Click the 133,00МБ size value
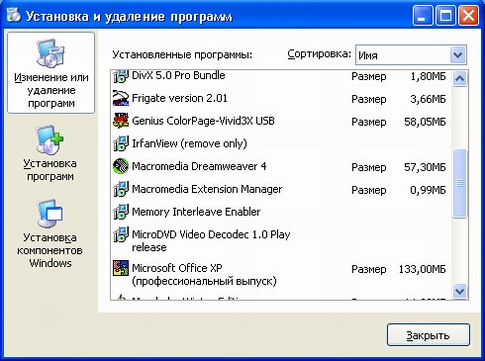The width and height of the screenshot is (485, 361). point(422,269)
